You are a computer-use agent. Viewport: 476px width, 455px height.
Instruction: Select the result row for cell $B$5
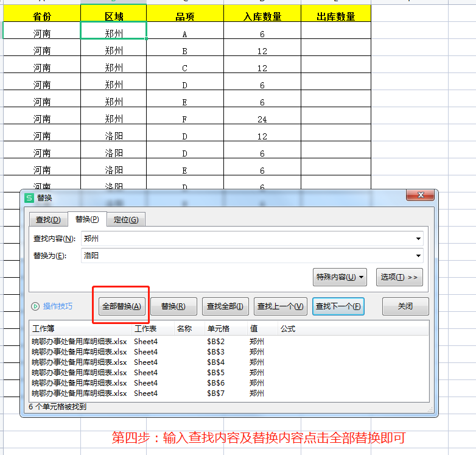(x=229, y=373)
